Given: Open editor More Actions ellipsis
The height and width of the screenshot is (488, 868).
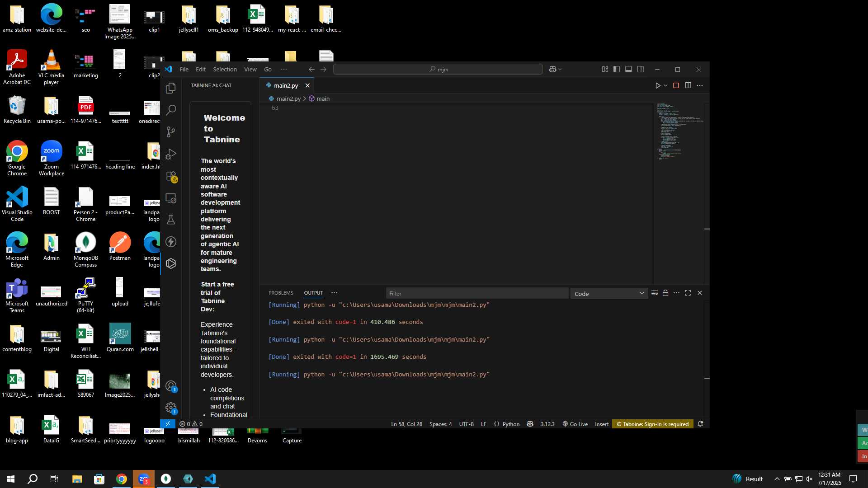Looking at the screenshot, I should [700, 85].
